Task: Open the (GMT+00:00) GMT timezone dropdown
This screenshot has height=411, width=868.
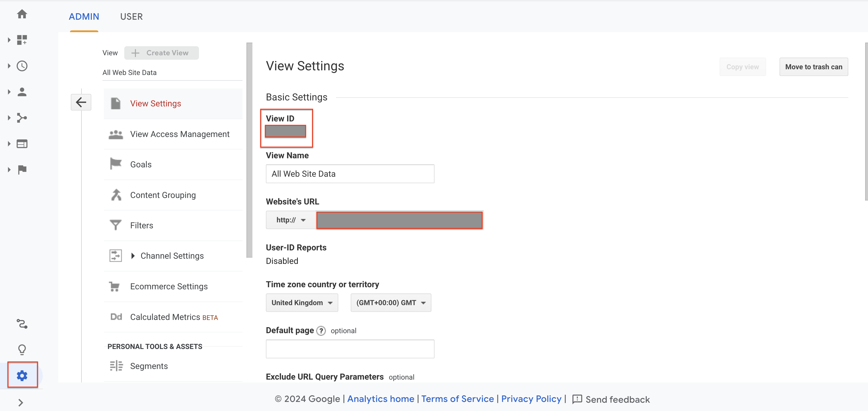Action: click(x=390, y=303)
